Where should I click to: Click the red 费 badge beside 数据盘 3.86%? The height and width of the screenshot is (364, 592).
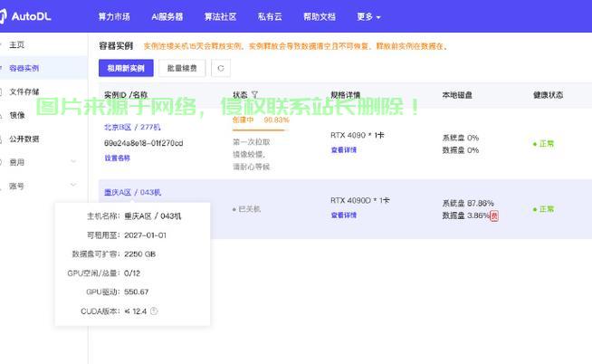tap(494, 216)
